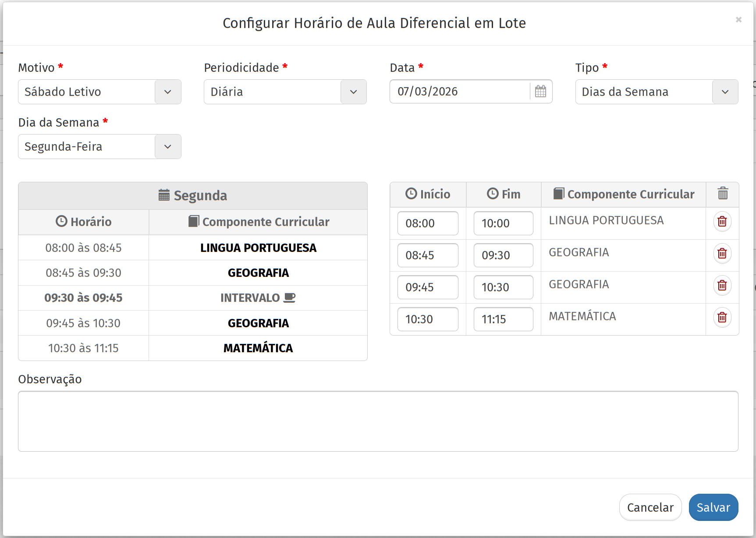Image resolution: width=756 pixels, height=538 pixels.
Task: Click the Data field showing 07/03/2026
Action: pyautogui.click(x=460, y=92)
